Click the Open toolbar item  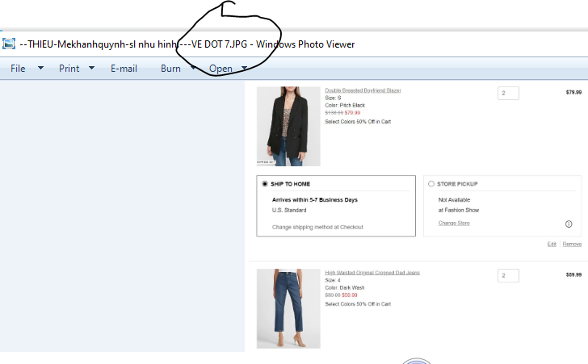[220, 69]
